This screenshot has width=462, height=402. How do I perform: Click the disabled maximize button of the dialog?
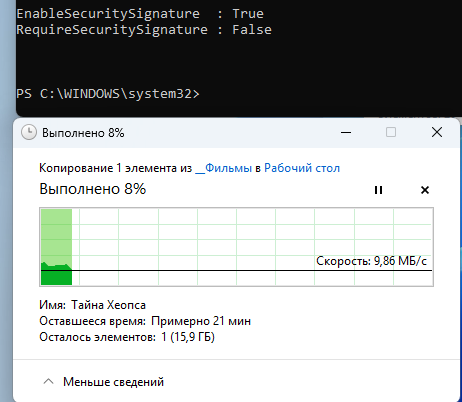(x=391, y=133)
